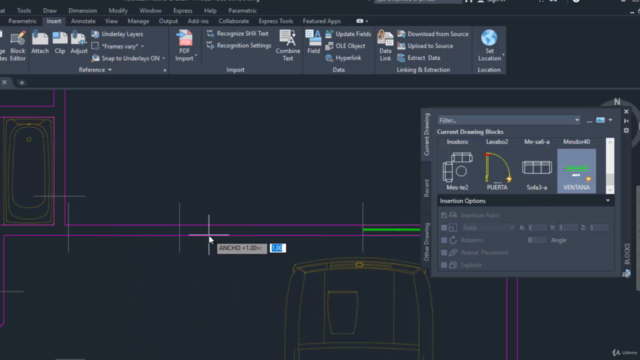Select the Sofa3-a block thumbnail
This screenshot has width=640, height=360.
click(536, 171)
